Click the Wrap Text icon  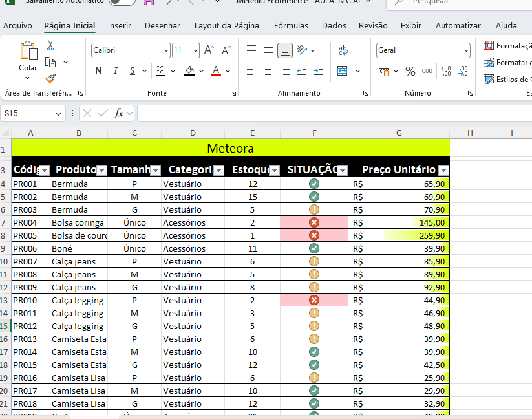pyautogui.click(x=343, y=50)
